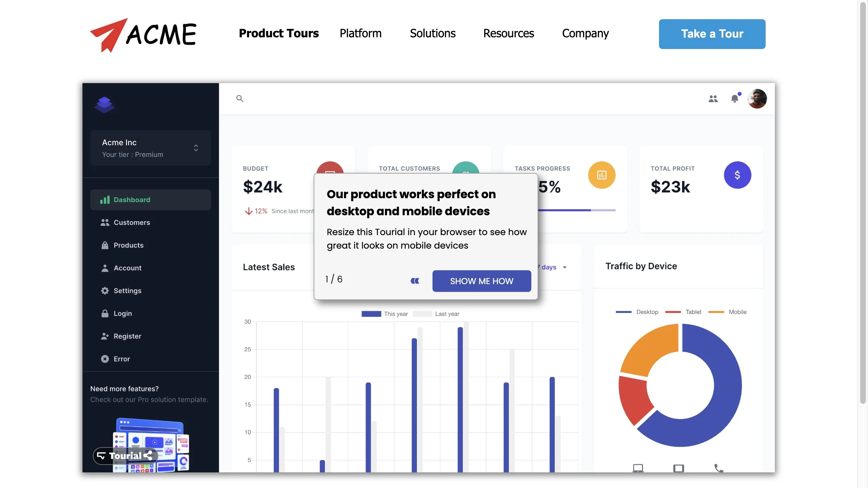The height and width of the screenshot is (488, 868).
Task: Click the $23k total profit value
Action: (670, 187)
